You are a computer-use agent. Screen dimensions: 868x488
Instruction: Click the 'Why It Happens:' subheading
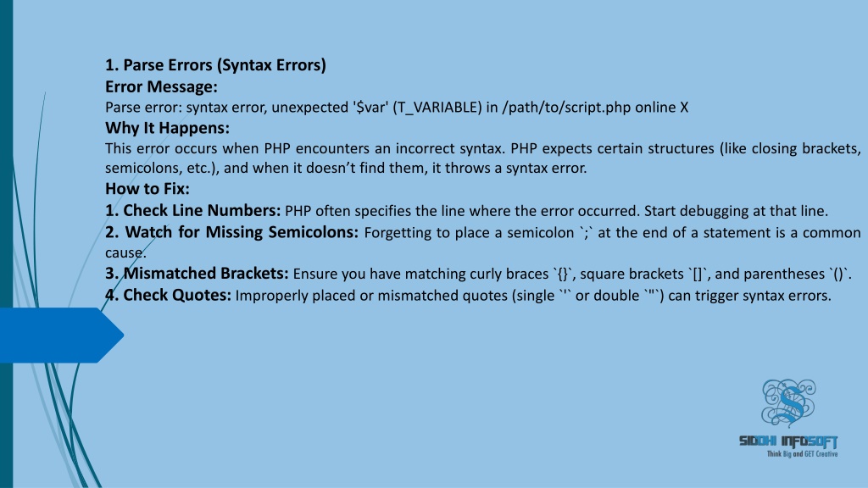click(167, 128)
